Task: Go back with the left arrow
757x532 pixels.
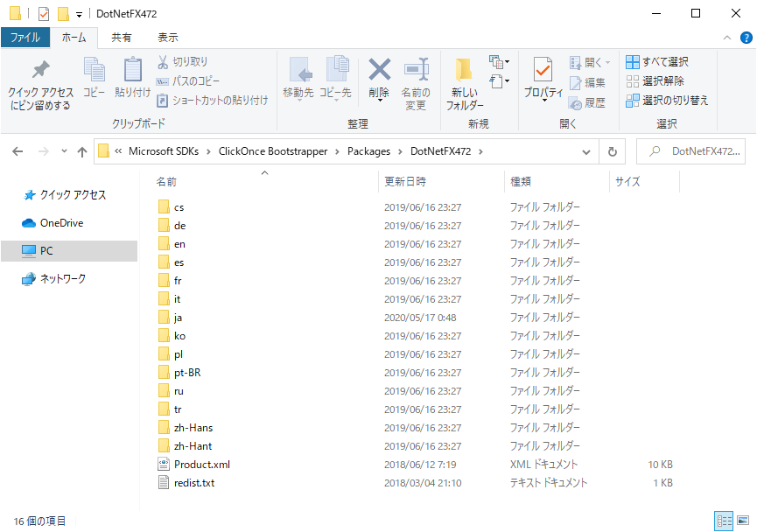Action: pos(18,151)
